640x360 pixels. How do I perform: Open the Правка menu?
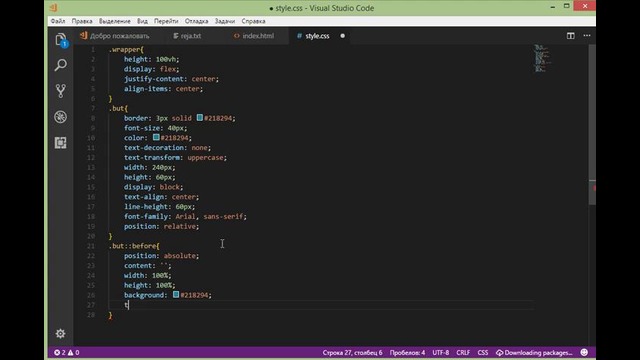pos(82,21)
